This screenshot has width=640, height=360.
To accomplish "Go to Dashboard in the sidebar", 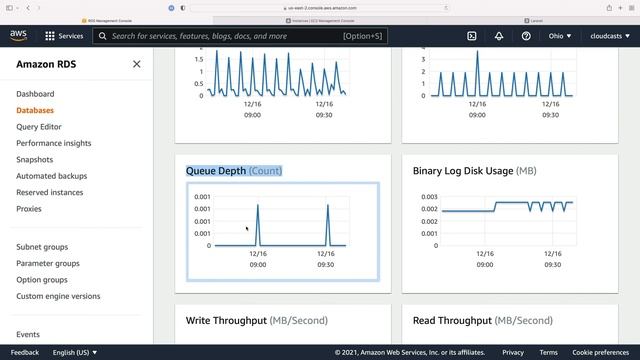I will point(35,94).
